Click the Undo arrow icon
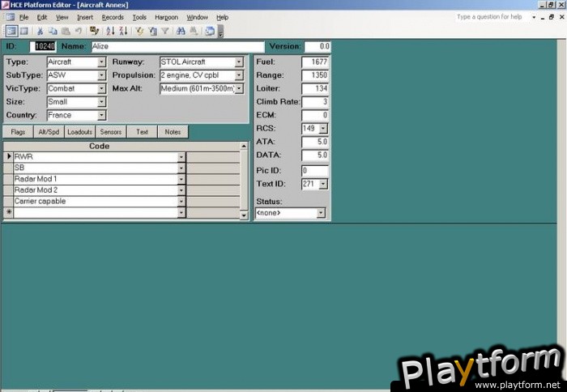Screen dimensions: 567x392 [x=78, y=31]
